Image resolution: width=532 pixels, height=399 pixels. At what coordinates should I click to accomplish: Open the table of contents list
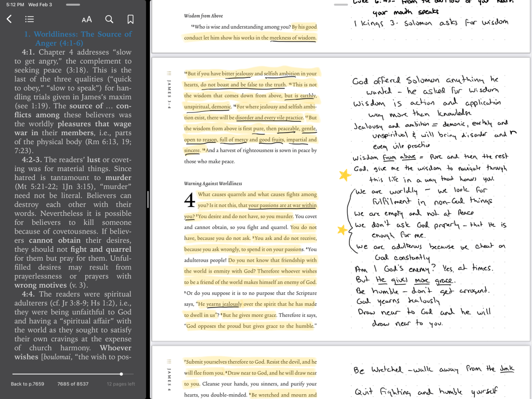[30, 19]
